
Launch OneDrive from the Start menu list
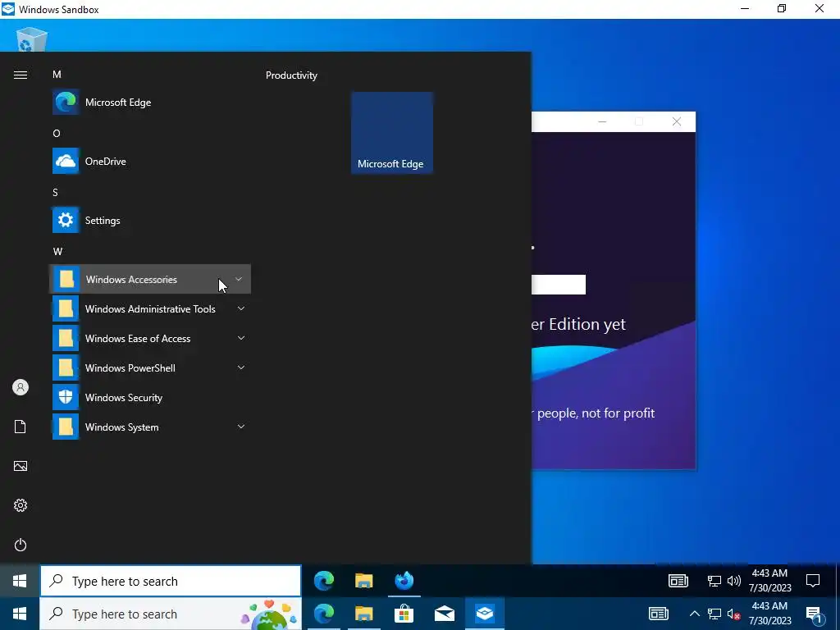[x=150, y=162]
